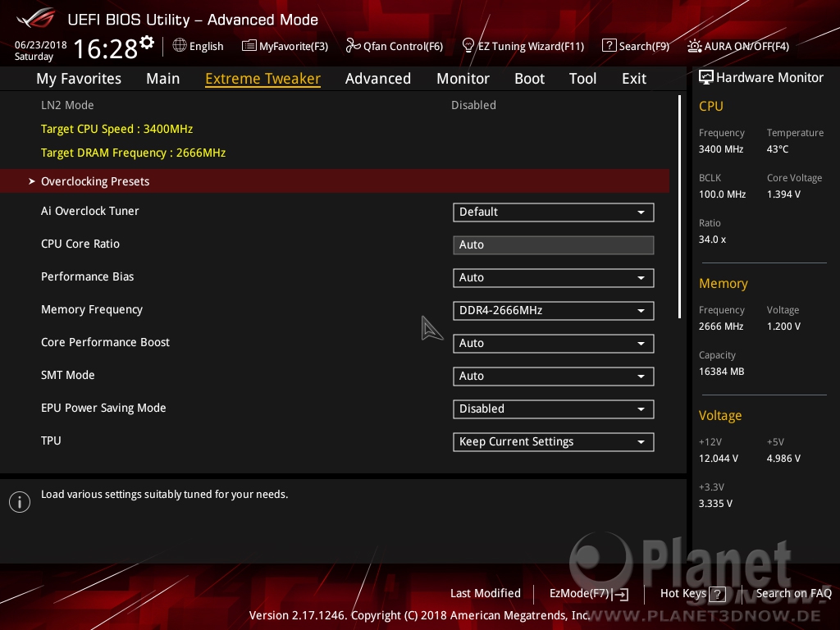Open the Ai Overclock Tuner dropdown

(x=554, y=212)
